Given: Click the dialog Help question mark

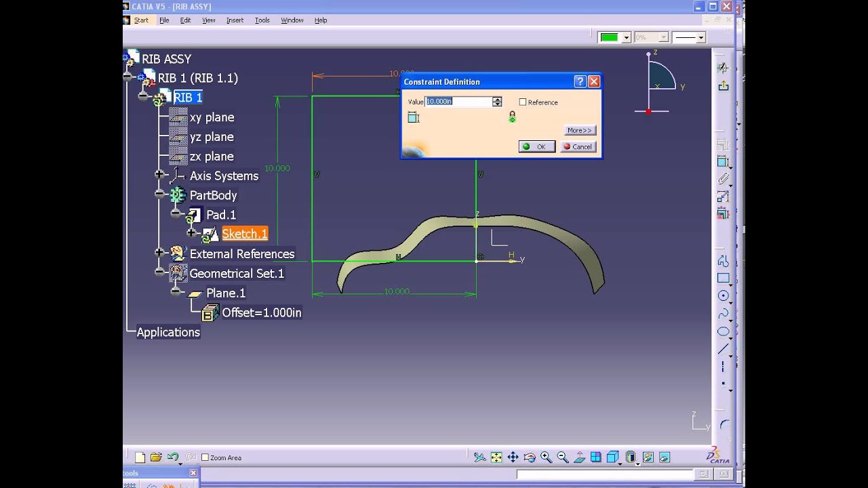Looking at the screenshot, I should [x=580, y=81].
